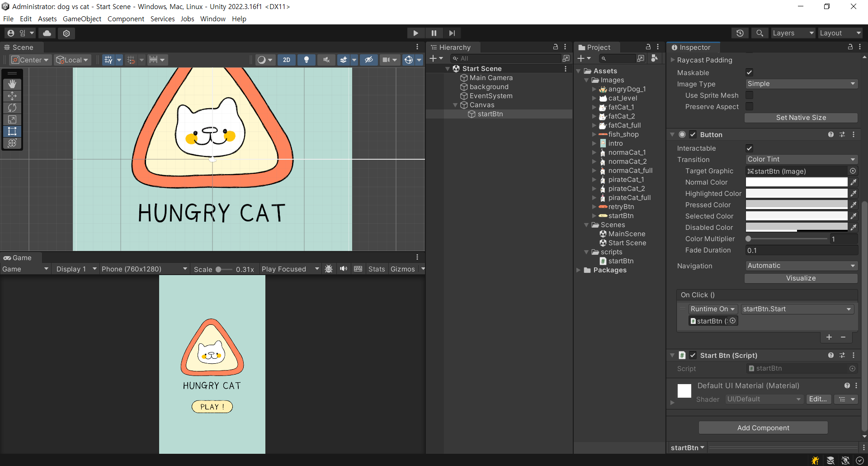Click the Add Component button
Image resolution: width=868 pixels, height=466 pixels.
[763, 428]
